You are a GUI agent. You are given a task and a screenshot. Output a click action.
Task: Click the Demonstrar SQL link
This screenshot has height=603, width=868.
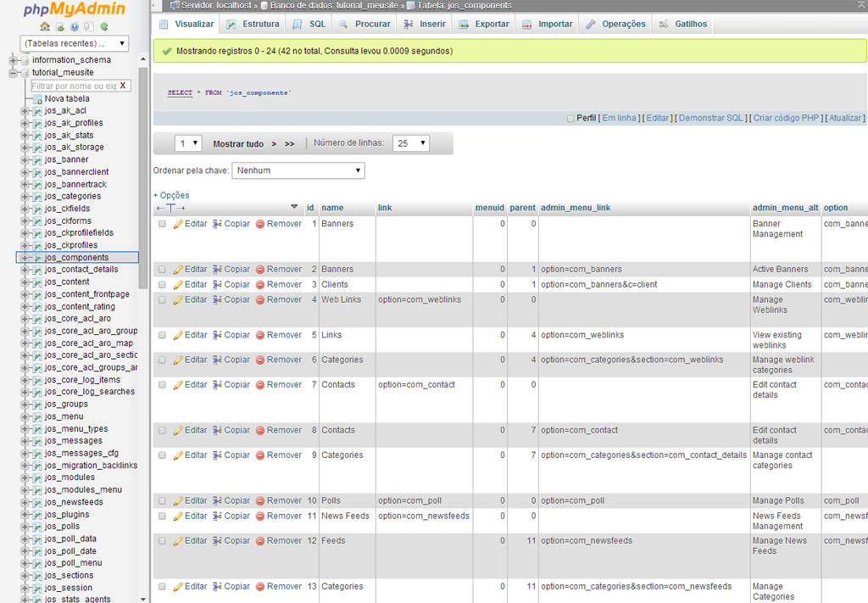pos(711,119)
